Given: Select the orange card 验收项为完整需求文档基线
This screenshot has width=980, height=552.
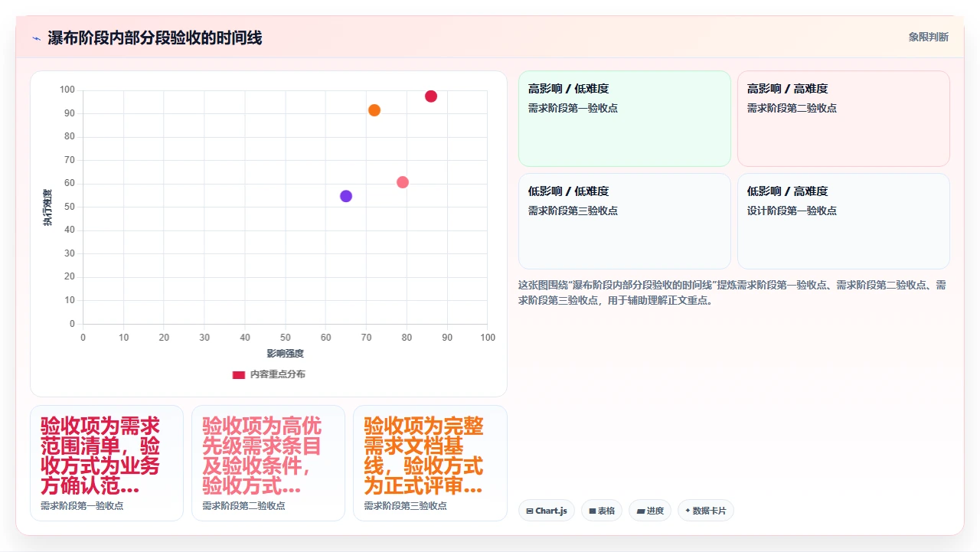Looking at the screenshot, I should pos(430,463).
